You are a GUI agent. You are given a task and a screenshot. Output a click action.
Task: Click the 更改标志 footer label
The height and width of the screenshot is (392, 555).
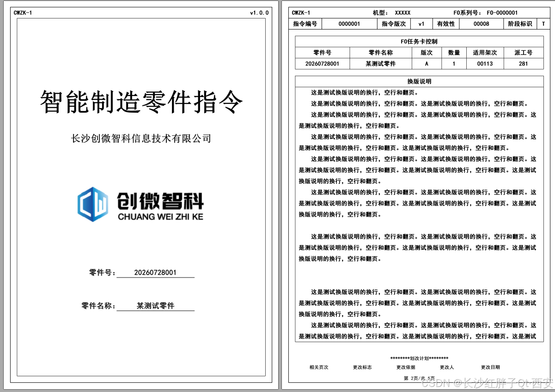[362, 368]
